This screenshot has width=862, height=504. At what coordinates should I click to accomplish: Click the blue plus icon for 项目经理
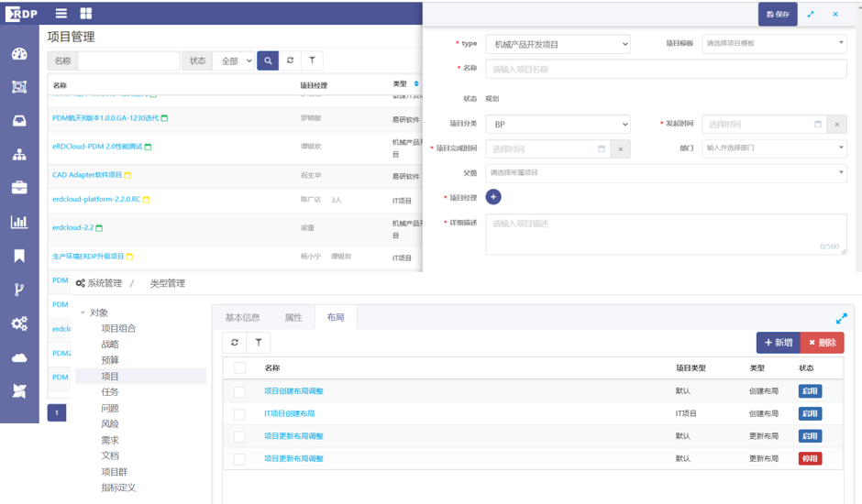(x=493, y=197)
